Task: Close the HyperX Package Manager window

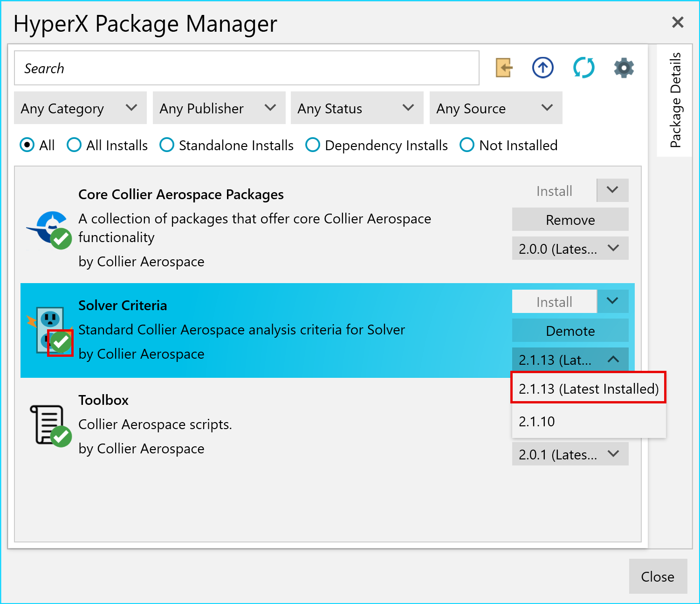Action: [678, 22]
